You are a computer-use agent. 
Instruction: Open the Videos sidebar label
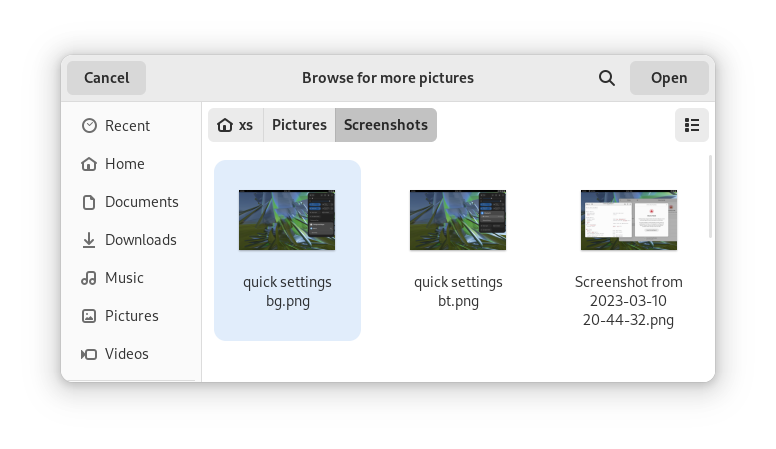click(x=127, y=354)
